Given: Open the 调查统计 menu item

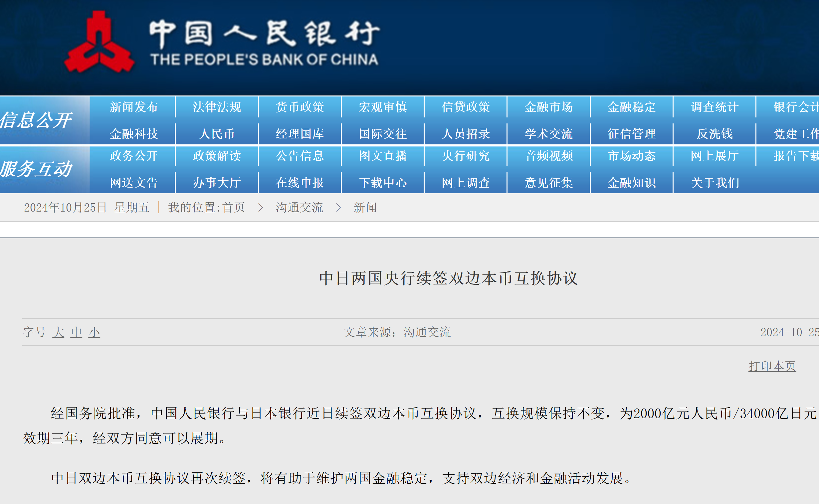Looking at the screenshot, I should click(x=715, y=107).
